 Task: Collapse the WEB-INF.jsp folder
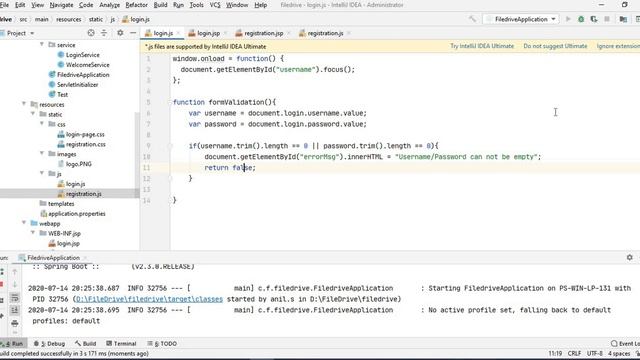point(33,233)
